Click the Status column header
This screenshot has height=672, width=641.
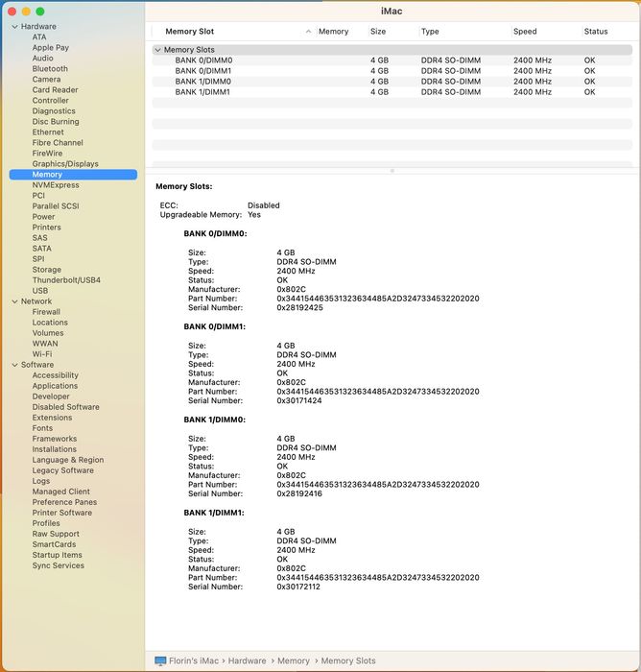coord(596,32)
